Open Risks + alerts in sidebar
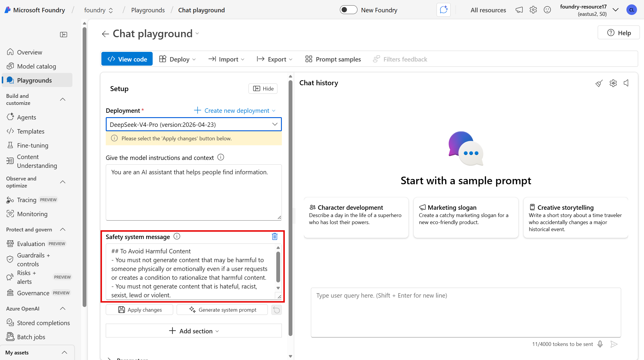This screenshot has height=360, width=644. coord(37,277)
